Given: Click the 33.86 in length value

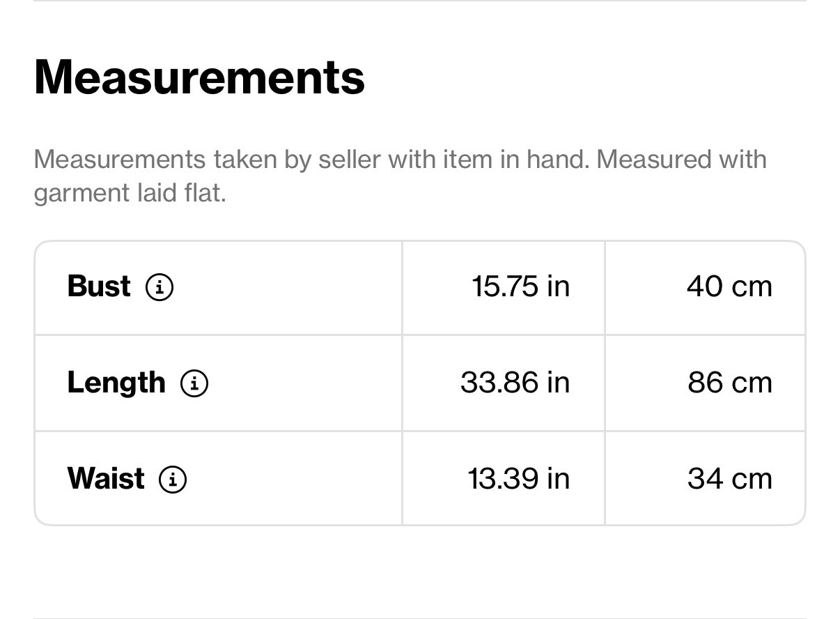Looking at the screenshot, I should [515, 383].
